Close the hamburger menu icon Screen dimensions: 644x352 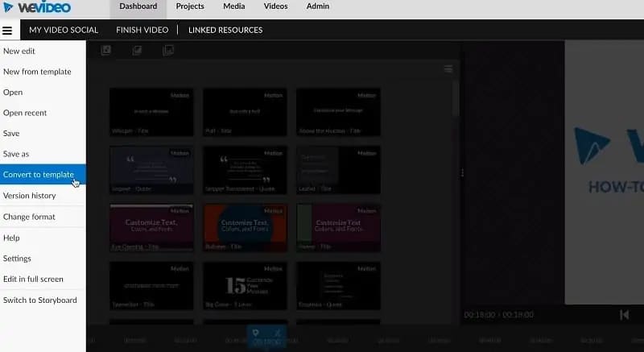pyautogui.click(x=7, y=31)
